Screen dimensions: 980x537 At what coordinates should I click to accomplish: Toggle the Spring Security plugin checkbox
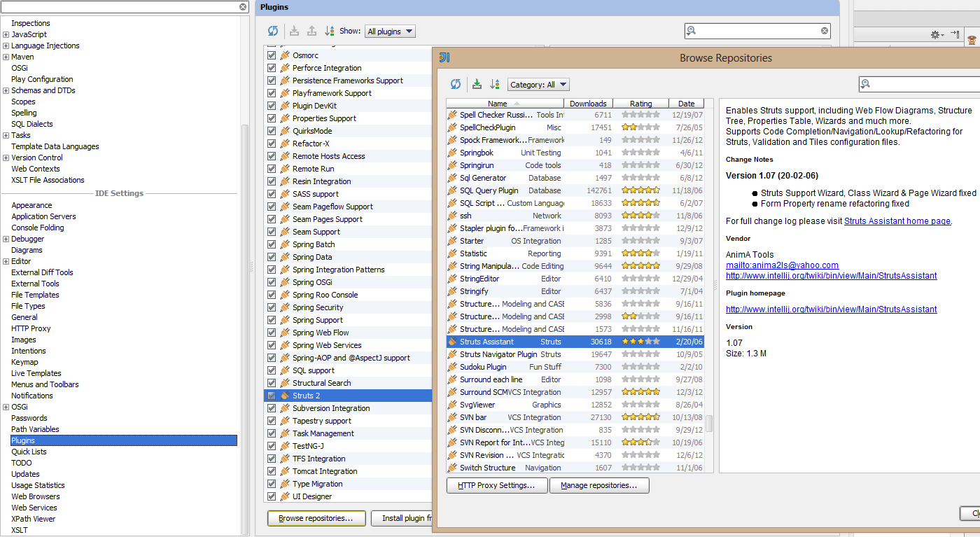click(x=272, y=307)
